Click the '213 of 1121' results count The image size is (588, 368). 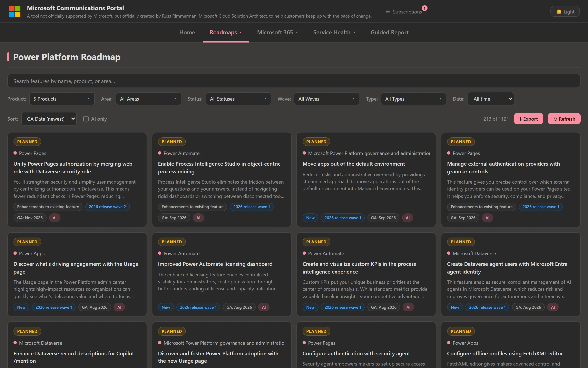pos(496,119)
